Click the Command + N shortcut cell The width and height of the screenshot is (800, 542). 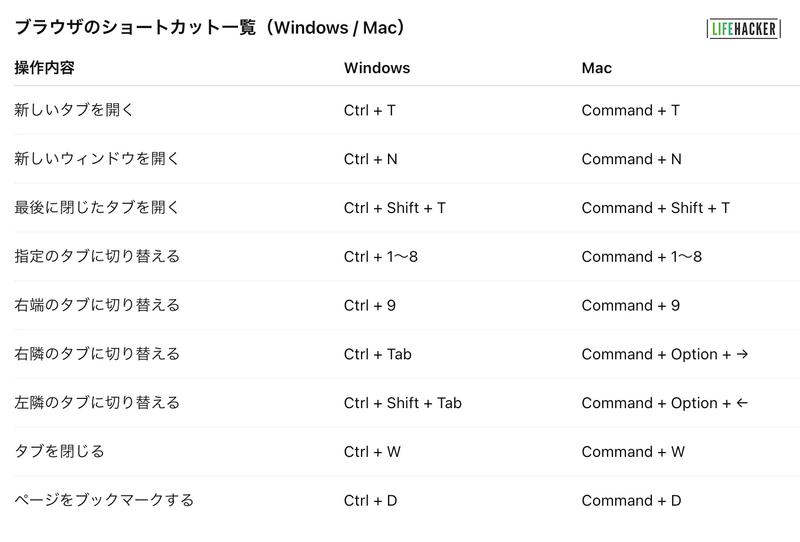point(632,159)
